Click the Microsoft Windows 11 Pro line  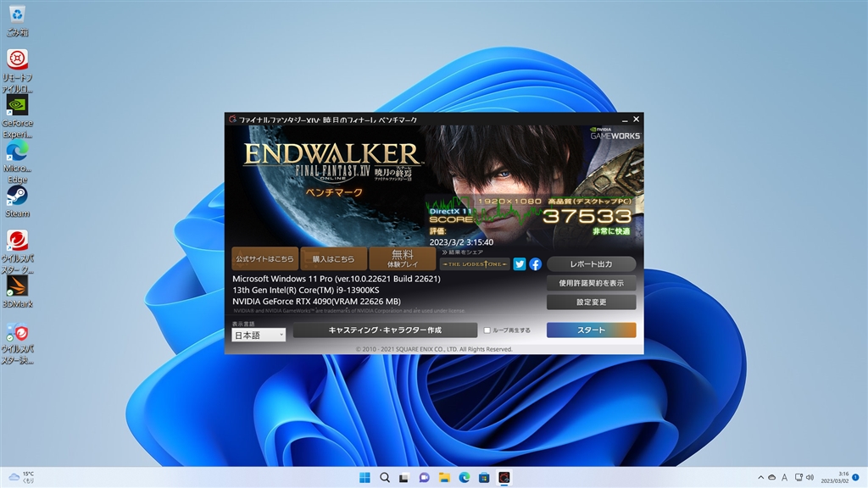(x=336, y=279)
